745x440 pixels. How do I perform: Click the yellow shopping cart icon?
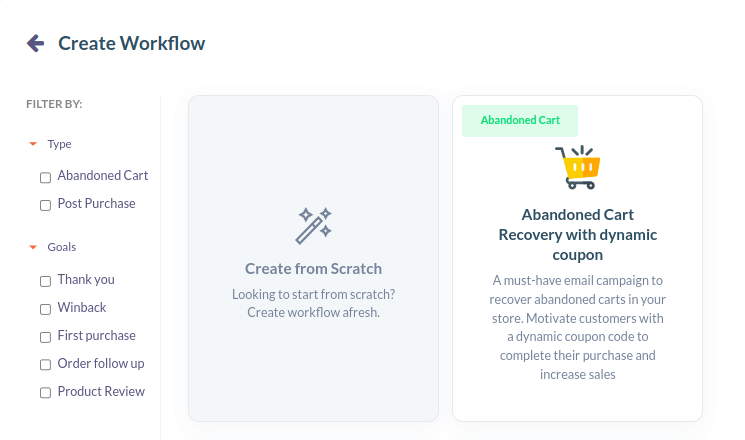click(x=578, y=167)
